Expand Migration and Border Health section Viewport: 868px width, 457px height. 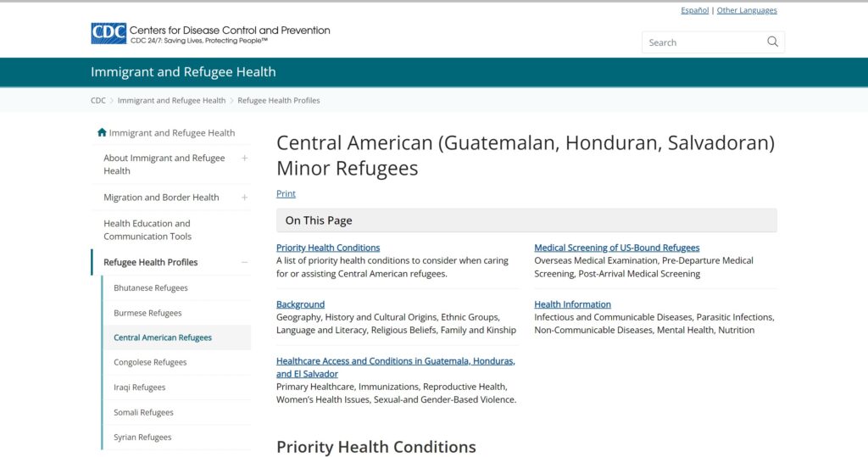[x=244, y=198]
